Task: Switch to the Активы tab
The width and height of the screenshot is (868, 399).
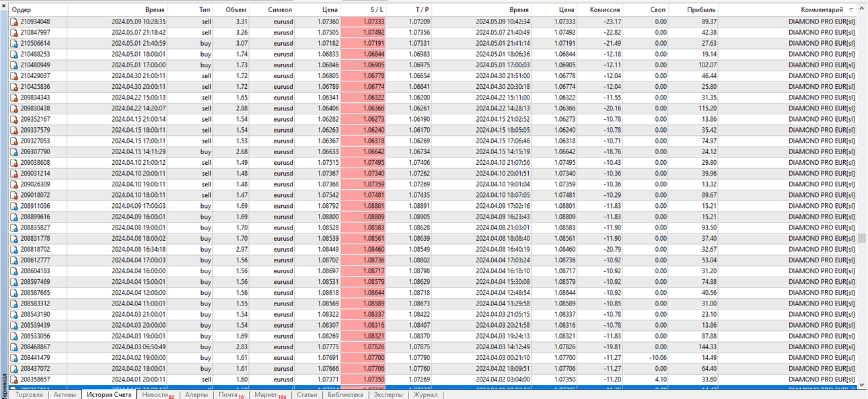Action: tap(65, 394)
